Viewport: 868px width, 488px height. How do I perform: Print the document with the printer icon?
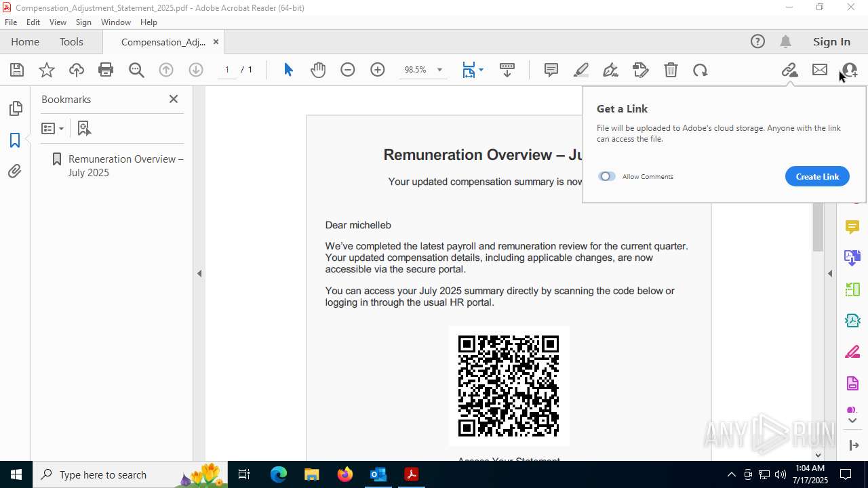[x=106, y=70]
